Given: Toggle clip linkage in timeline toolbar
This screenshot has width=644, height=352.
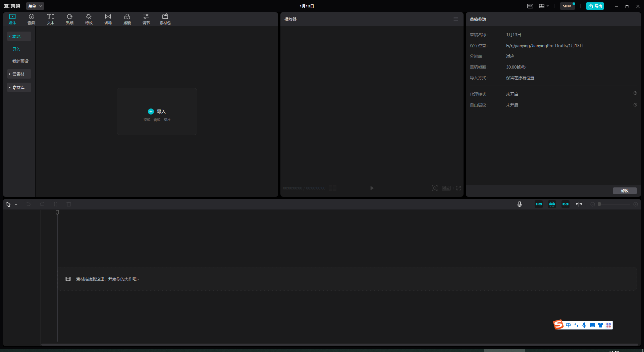Looking at the screenshot, I should (x=566, y=204).
